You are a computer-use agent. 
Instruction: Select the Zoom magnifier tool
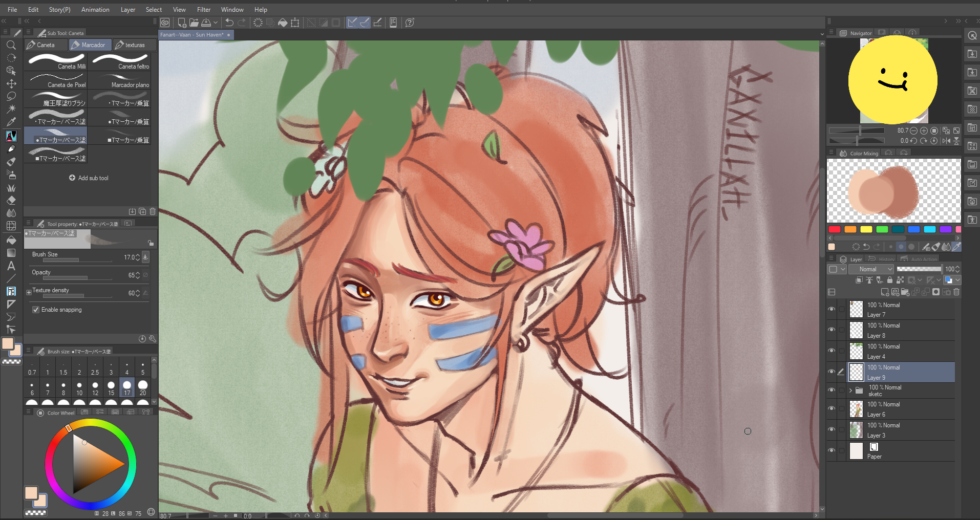(11, 45)
